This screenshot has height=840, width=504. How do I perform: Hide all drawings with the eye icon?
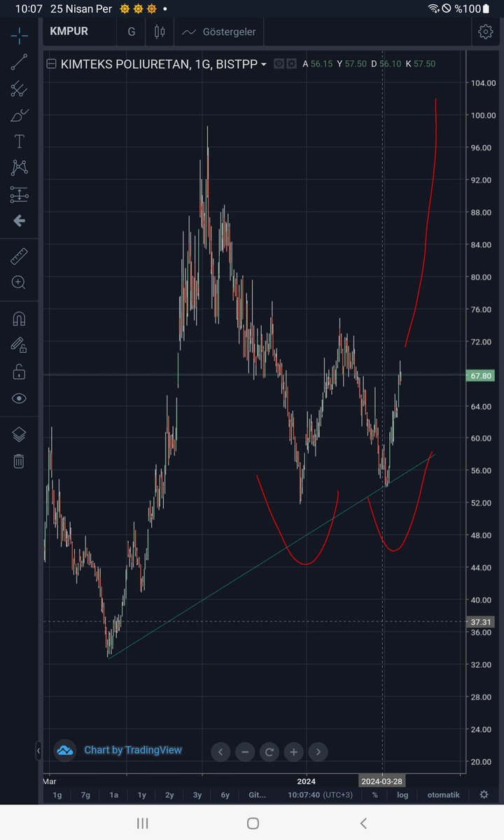coord(19,398)
